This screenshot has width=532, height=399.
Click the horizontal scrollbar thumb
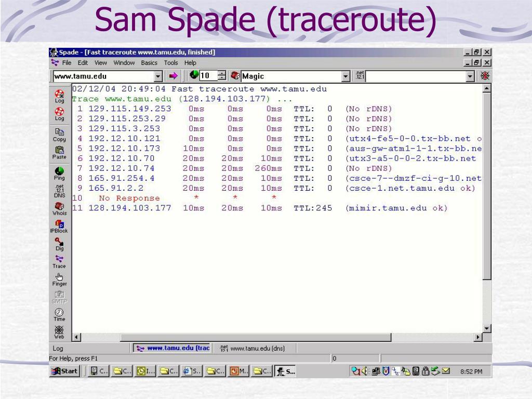(x=256, y=337)
